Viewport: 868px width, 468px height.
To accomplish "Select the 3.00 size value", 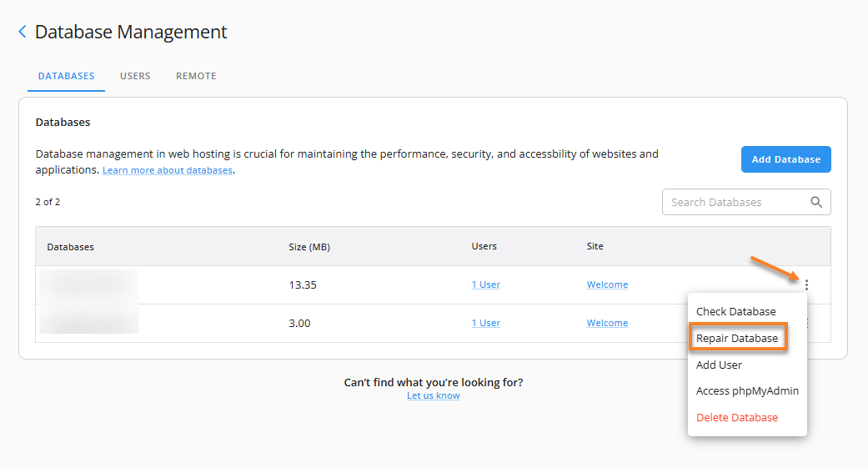I will 299,323.
